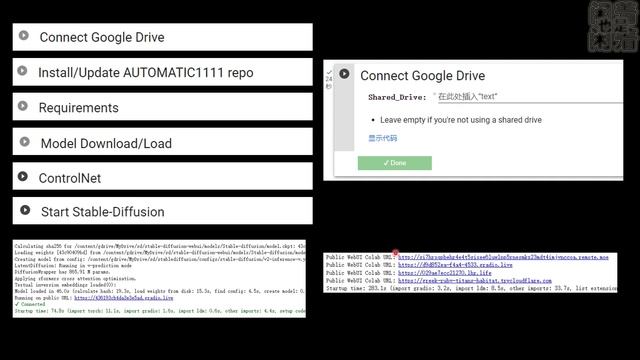The width and height of the screenshot is (640, 360).
Task: Run the ControlNet cell
Action: (23, 176)
